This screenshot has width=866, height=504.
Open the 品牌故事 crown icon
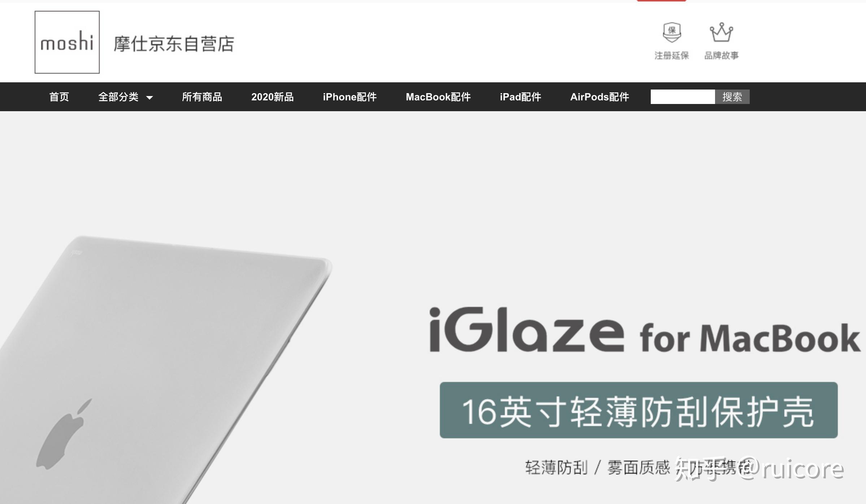coord(721,33)
